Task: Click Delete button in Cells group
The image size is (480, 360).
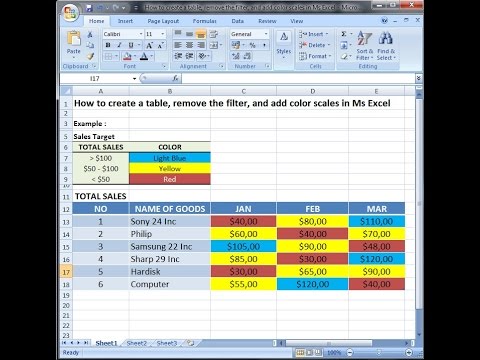Action: (x=315, y=45)
